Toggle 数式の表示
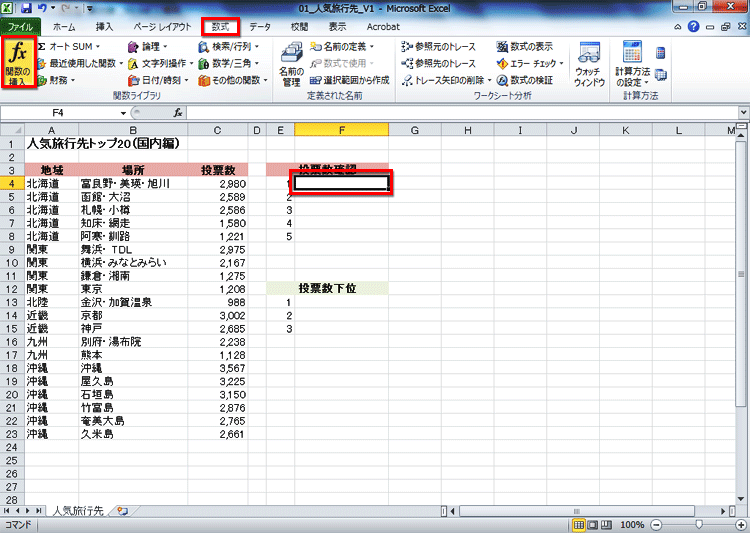Screen dimensions: 750x533 525,46
